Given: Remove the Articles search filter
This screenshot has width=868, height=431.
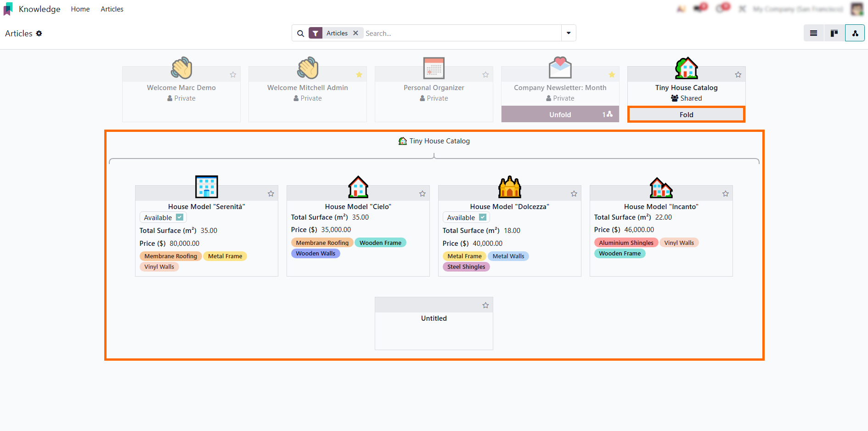Looking at the screenshot, I should pos(355,33).
